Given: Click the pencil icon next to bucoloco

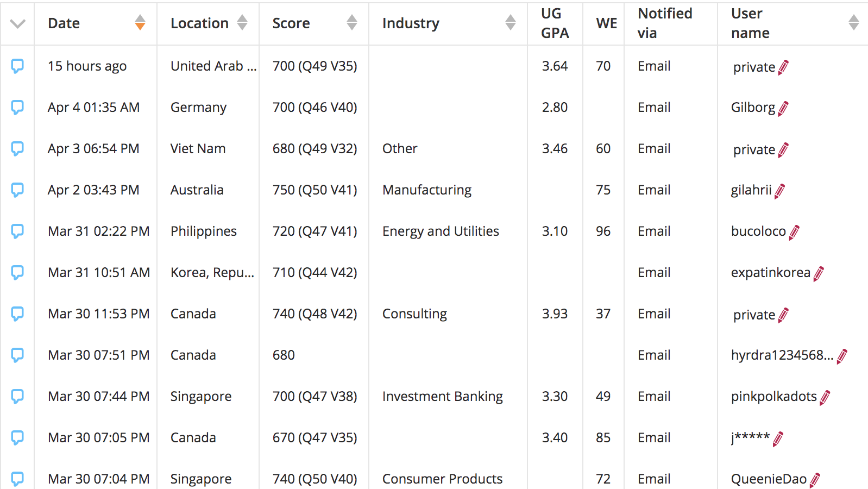Looking at the screenshot, I should coord(794,233).
